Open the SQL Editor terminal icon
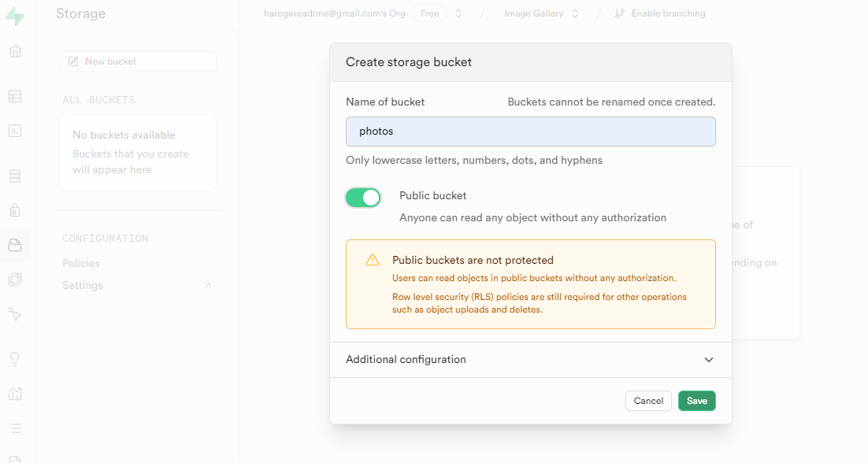 [x=15, y=131]
